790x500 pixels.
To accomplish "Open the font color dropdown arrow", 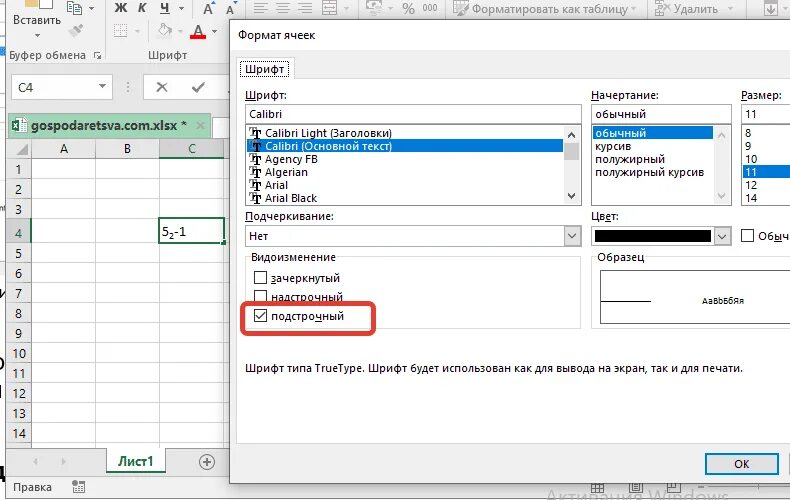I will coord(215,32).
